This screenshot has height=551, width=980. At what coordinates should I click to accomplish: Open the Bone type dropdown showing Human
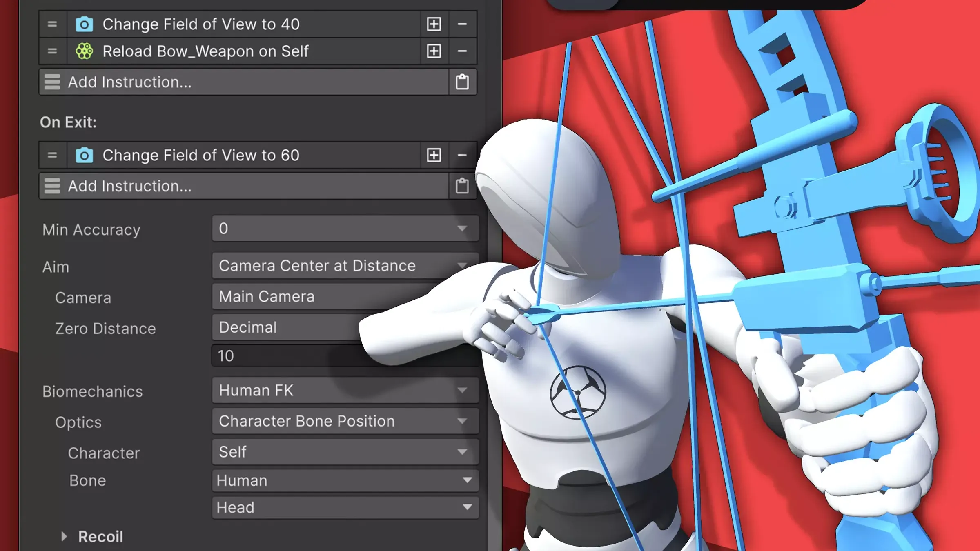click(345, 481)
